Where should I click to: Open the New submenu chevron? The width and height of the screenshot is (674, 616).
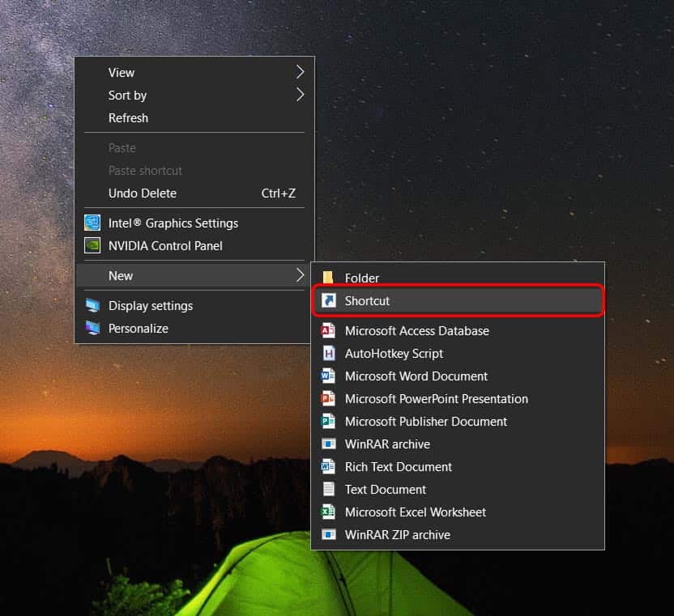coord(301,275)
